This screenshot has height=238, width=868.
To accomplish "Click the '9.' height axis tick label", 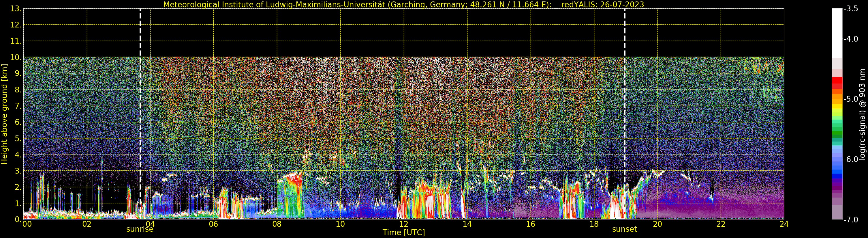I will pos(18,74).
